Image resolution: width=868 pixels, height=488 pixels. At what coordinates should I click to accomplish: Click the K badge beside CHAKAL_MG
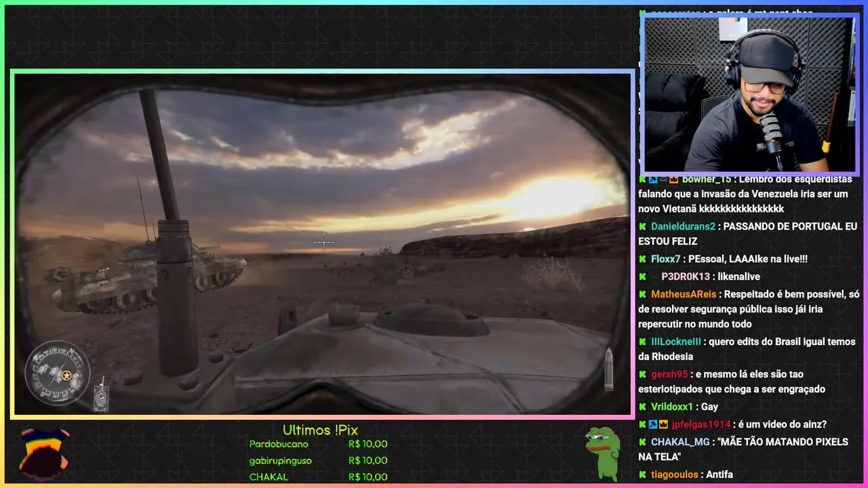(x=642, y=442)
